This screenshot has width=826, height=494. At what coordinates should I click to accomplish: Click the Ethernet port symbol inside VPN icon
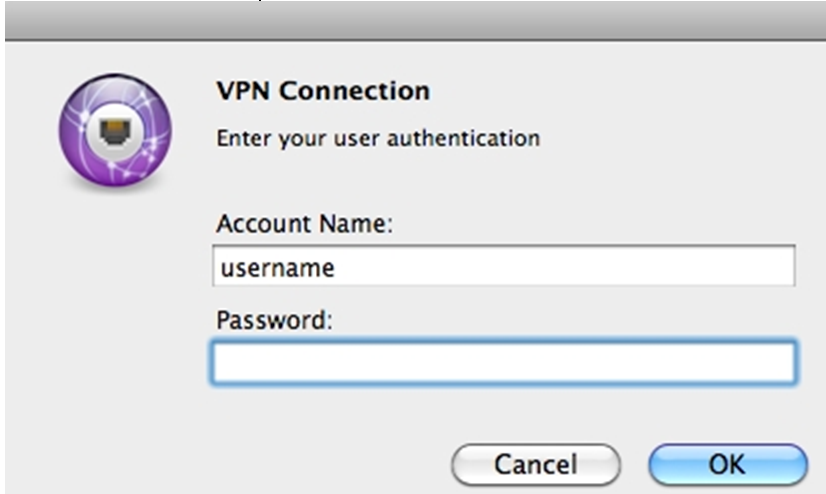(115, 132)
